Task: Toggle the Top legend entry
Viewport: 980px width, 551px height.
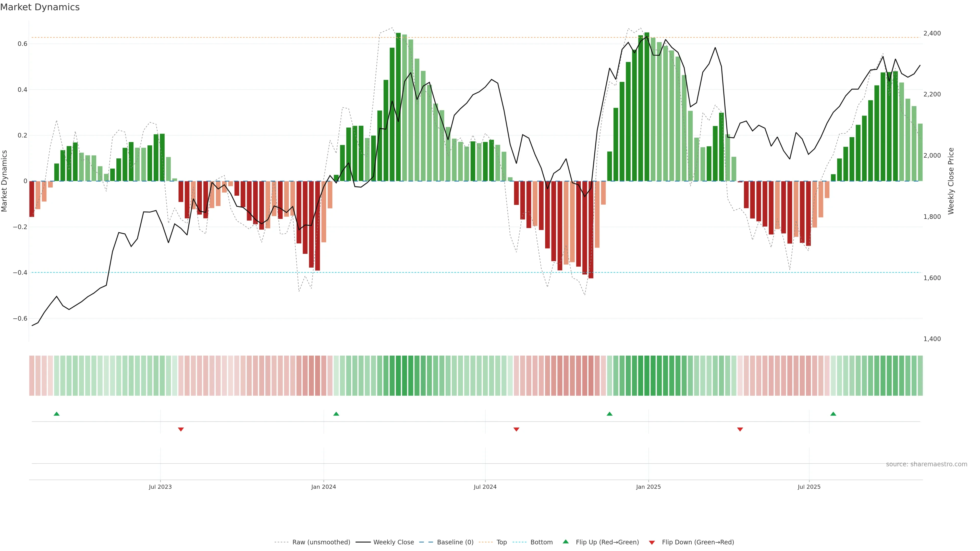Action: coord(501,542)
